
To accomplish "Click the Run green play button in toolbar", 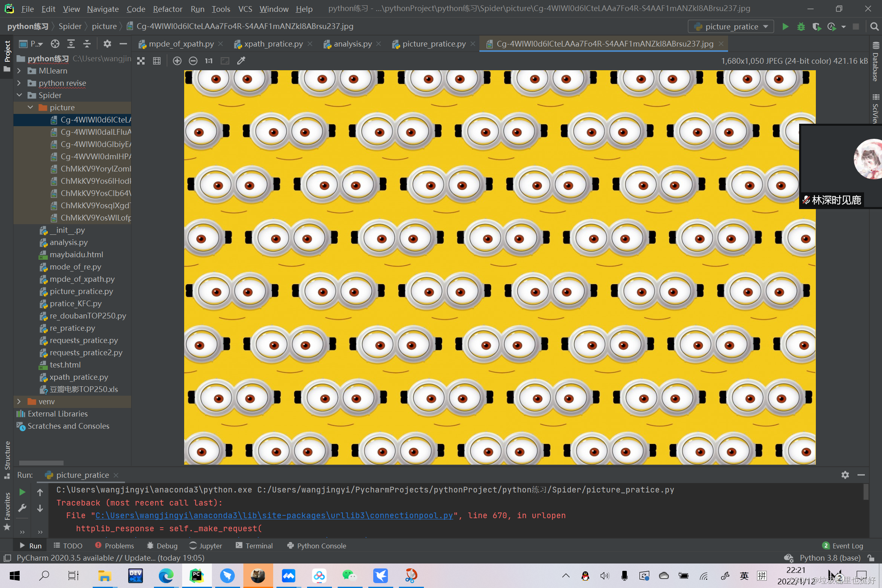I will click(x=785, y=27).
